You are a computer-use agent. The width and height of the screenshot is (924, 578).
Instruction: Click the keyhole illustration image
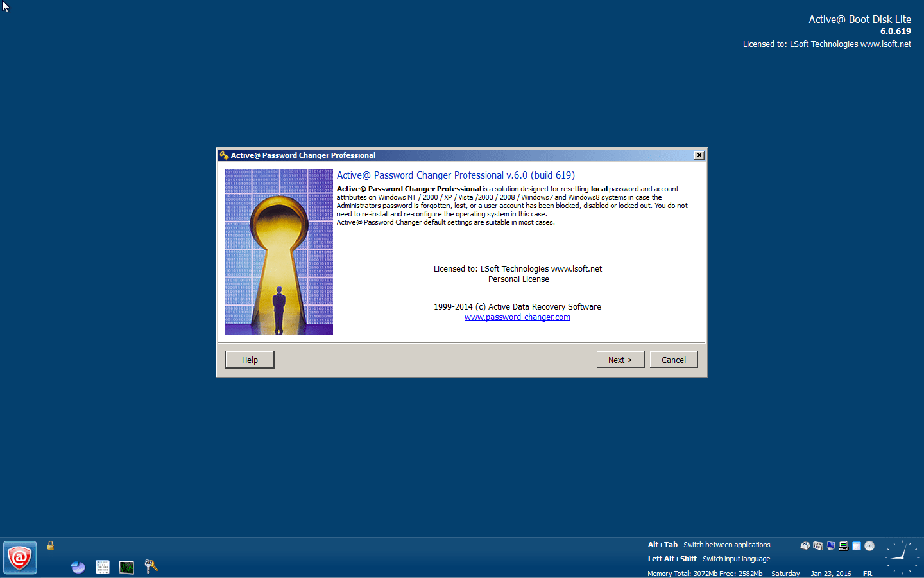click(x=279, y=252)
